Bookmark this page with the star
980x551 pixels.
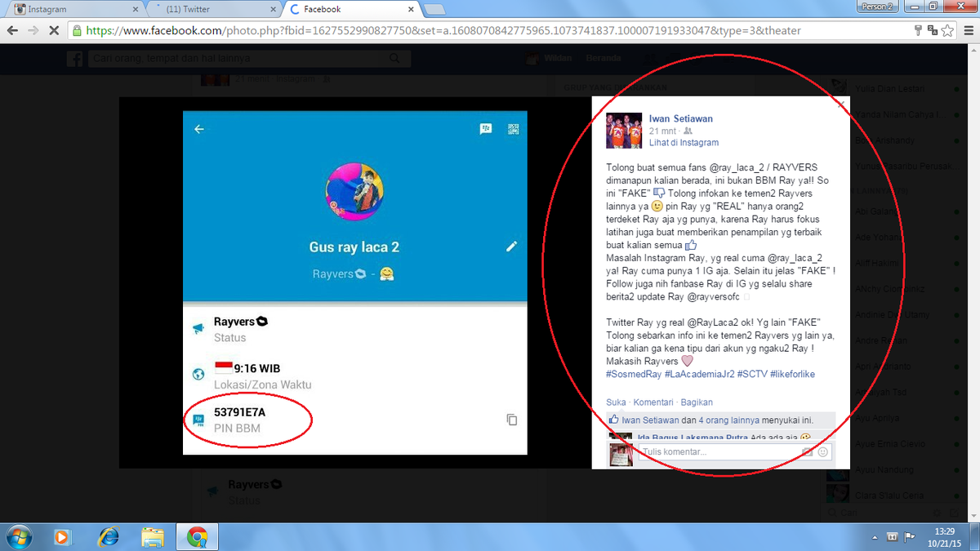[x=947, y=30]
